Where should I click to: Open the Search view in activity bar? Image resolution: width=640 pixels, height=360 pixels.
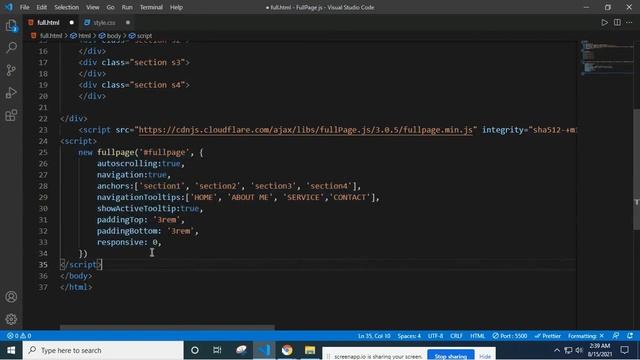point(11,48)
